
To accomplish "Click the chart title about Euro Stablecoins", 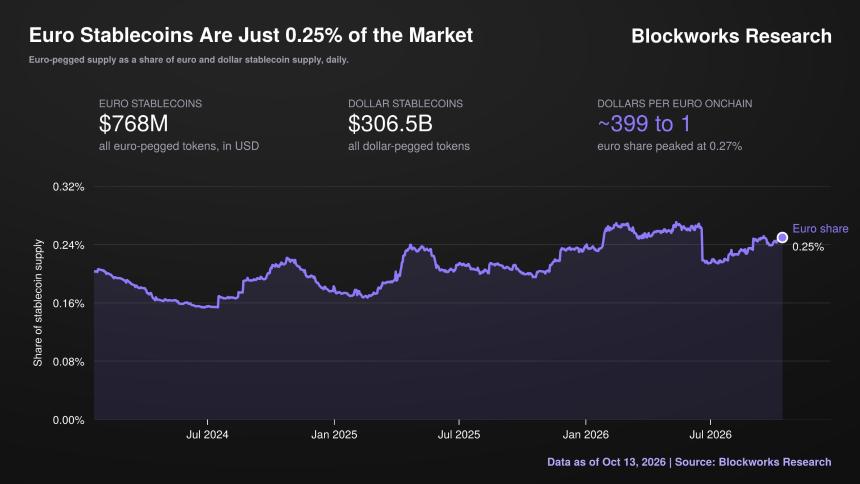I will [x=251, y=36].
